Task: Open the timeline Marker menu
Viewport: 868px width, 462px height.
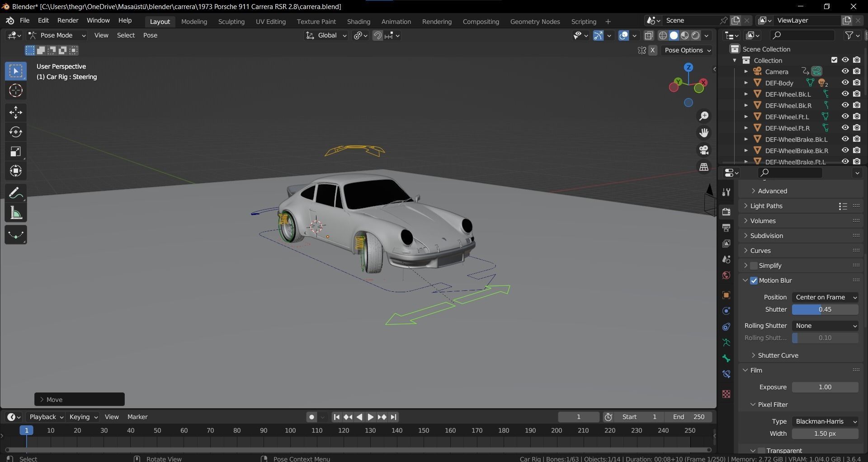Action: coord(137,417)
